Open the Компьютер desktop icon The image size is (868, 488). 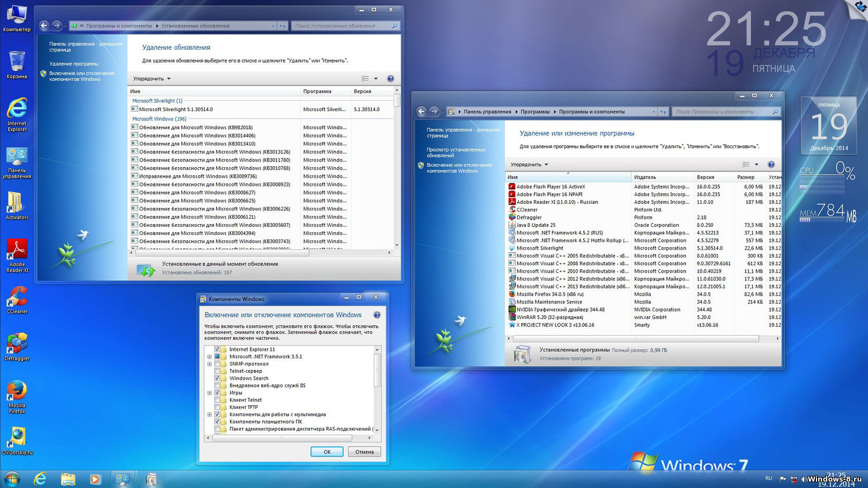coord(17,17)
